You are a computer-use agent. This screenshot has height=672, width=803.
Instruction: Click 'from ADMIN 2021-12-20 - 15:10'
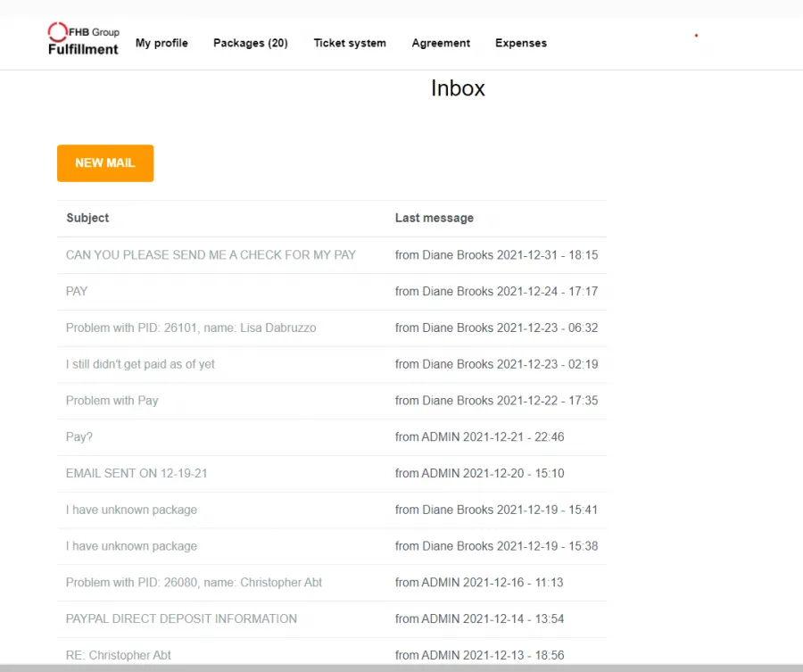pyautogui.click(x=479, y=473)
